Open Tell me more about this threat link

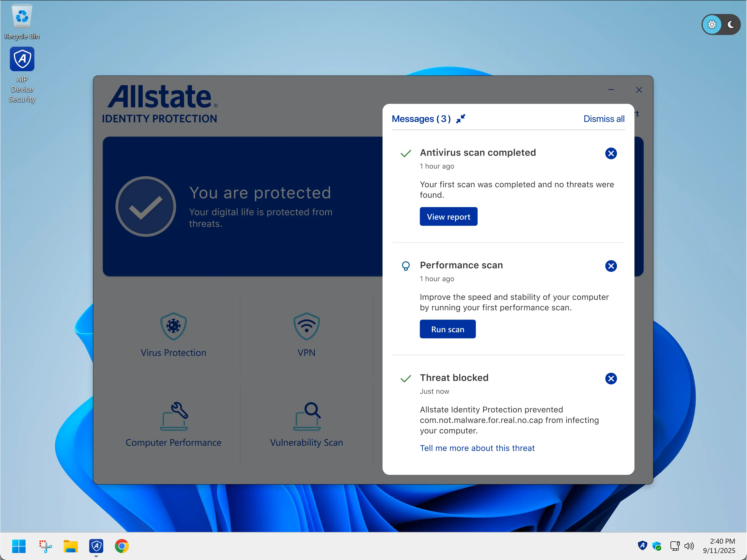[477, 448]
